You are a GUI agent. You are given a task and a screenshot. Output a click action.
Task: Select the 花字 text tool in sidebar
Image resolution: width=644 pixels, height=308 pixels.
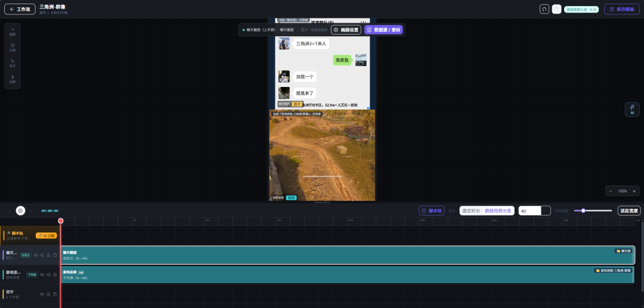tap(13, 63)
